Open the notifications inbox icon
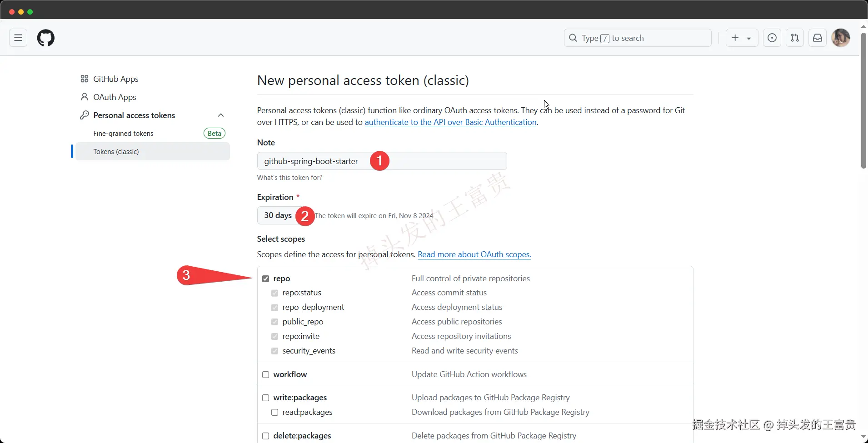 point(818,38)
